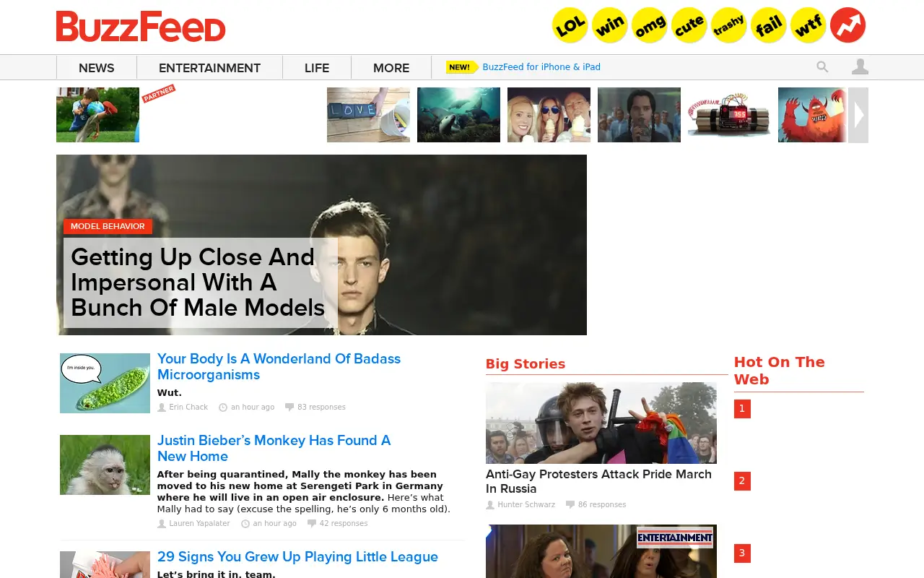
Task: Click the trashy reaction badge
Action: point(729,25)
